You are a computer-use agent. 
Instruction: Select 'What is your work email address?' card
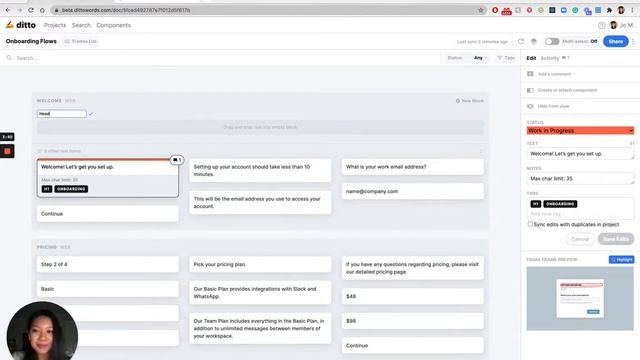(x=413, y=167)
